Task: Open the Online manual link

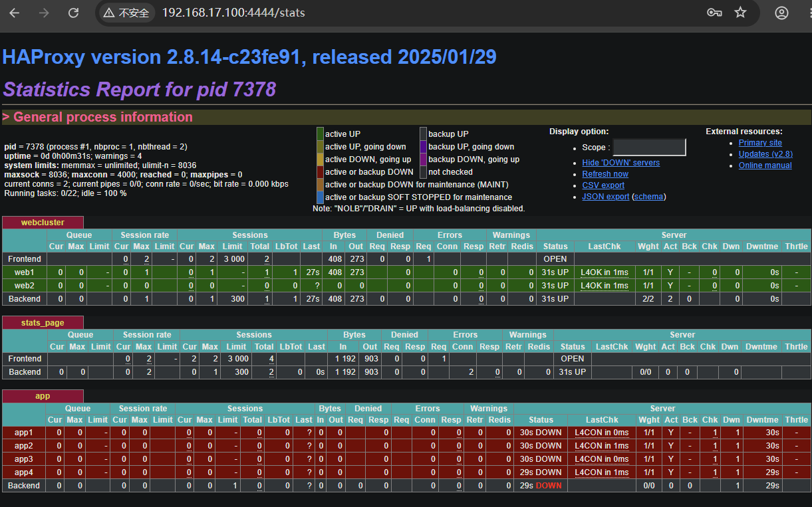Action: coord(765,165)
